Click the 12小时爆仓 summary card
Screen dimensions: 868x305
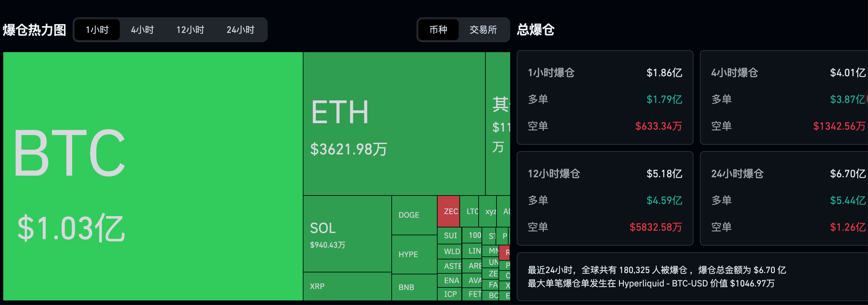(x=605, y=198)
